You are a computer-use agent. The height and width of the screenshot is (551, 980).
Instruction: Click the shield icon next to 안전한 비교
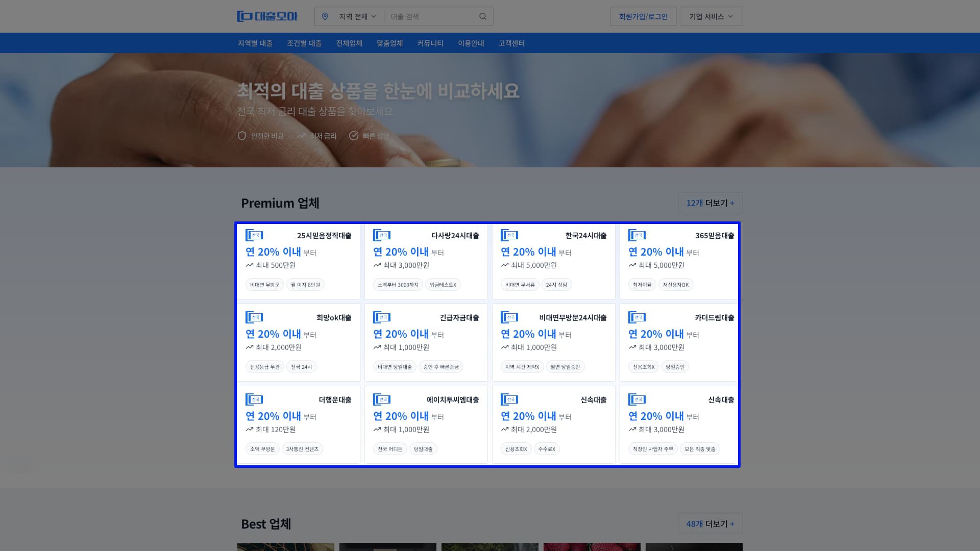point(241,136)
